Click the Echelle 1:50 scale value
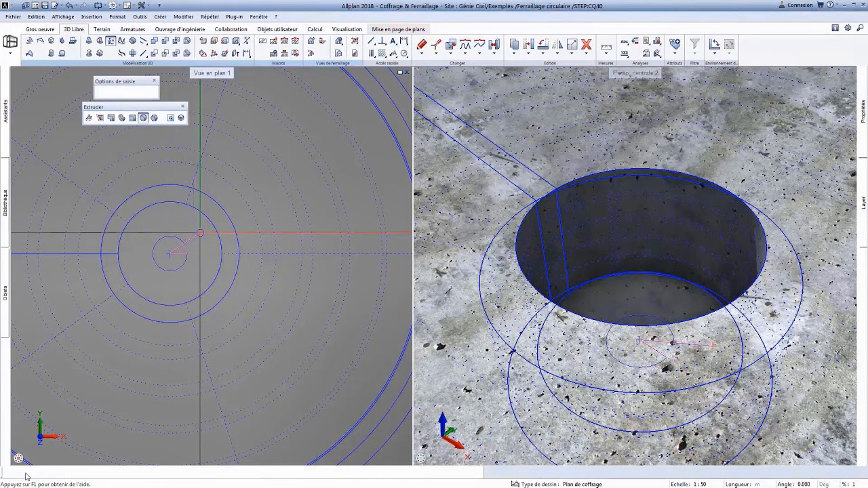 [x=698, y=484]
